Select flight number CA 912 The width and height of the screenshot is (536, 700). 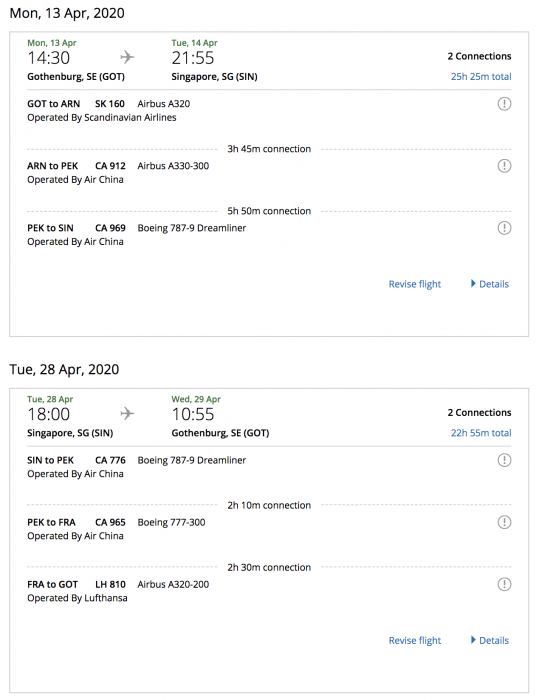(x=110, y=166)
